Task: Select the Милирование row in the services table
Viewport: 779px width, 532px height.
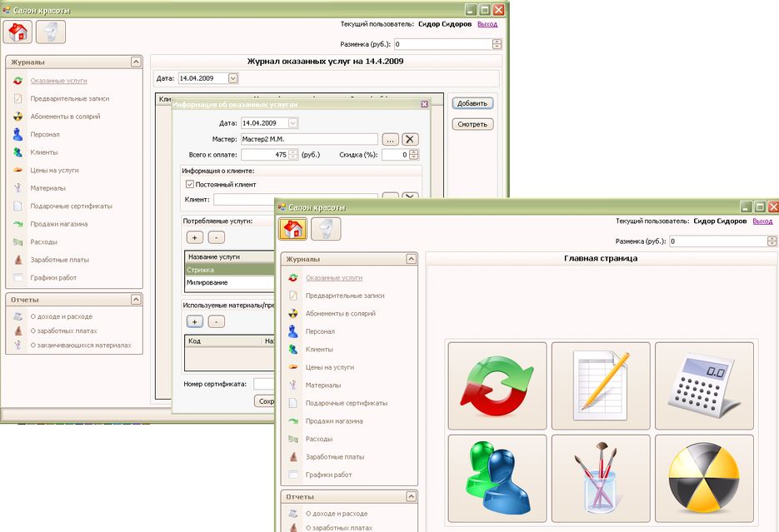Action: (230, 282)
